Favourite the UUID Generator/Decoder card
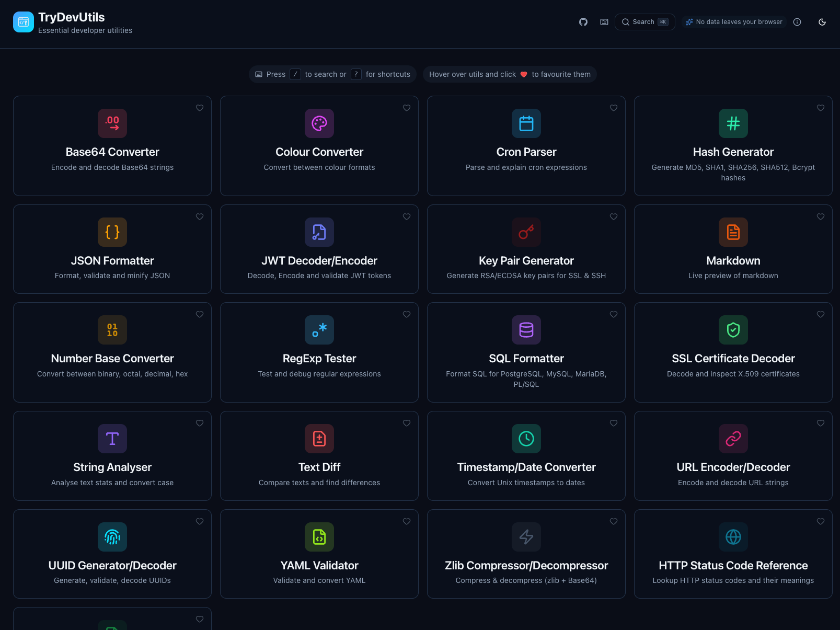The width and height of the screenshot is (840, 630). (x=200, y=521)
